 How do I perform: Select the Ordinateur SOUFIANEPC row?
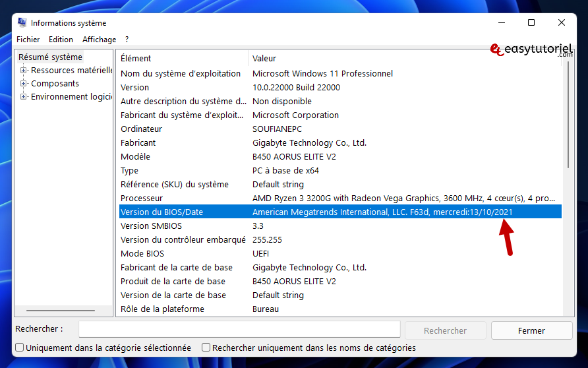340,129
